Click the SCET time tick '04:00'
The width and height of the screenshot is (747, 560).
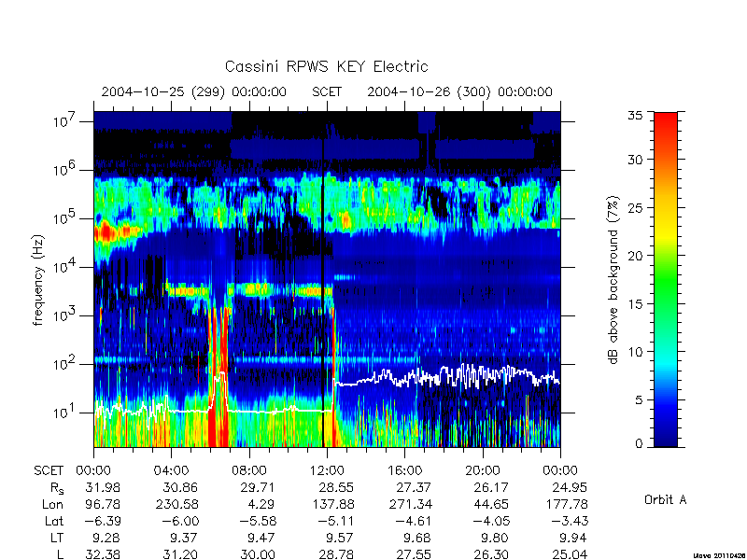[171, 470]
